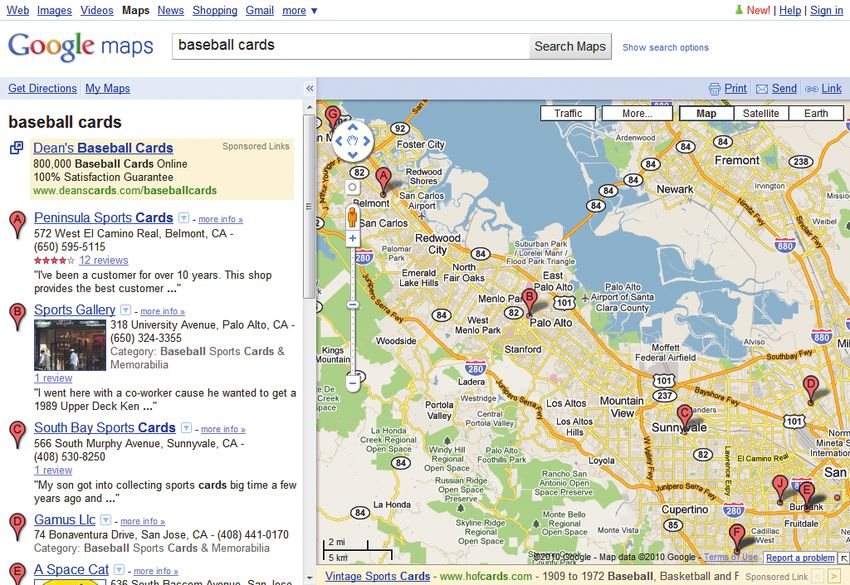Click the results panel scrollbar
850x585 pixels.
[x=309, y=207]
